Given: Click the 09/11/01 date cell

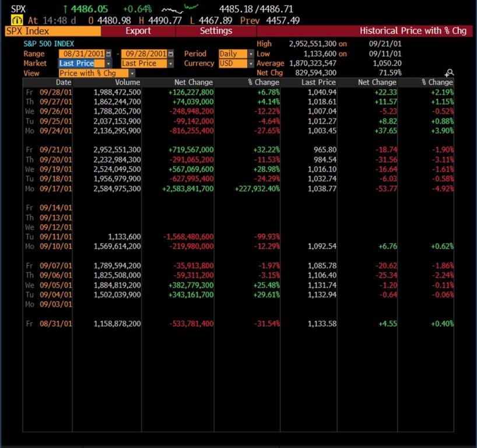Looking at the screenshot, I should click(x=55, y=237).
